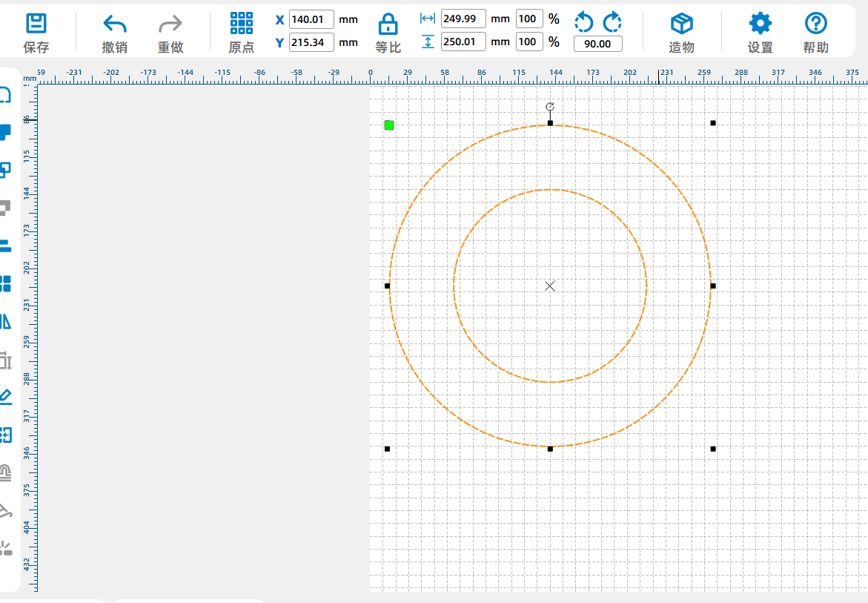Rotate clockwise with the right rotation icon
The width and height of the screenshot is (868, 603).
pos(612,22)
